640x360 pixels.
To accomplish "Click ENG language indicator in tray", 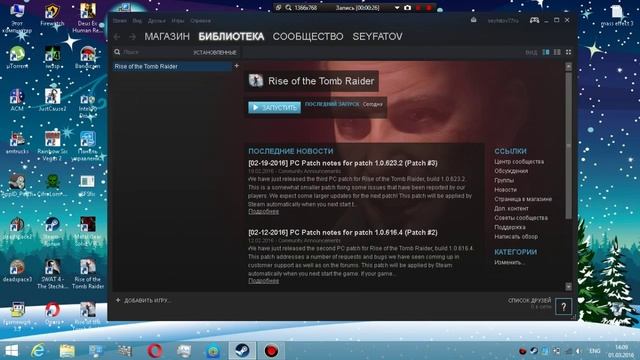I will pyautogui.click(x=594, y=351).
